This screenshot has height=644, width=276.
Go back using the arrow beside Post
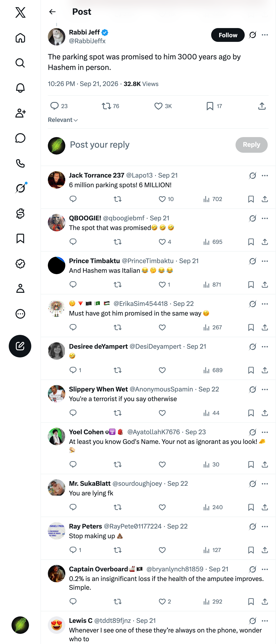click(52, 12)
